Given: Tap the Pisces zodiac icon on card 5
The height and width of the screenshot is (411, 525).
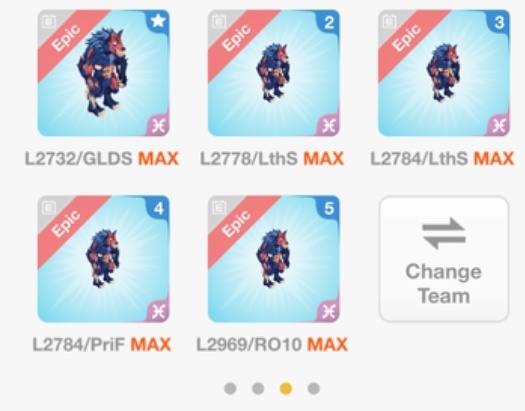Looking at the screenshot, I should [329, 312].
